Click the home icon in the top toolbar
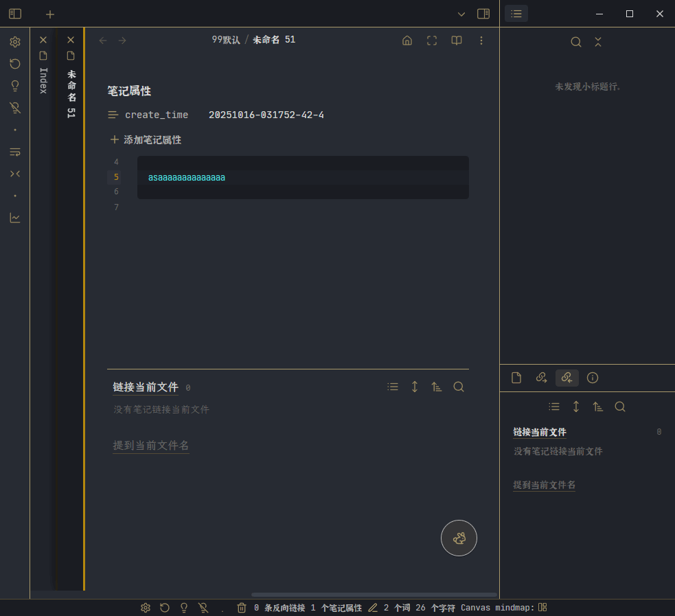 click(x=407, y=41)
